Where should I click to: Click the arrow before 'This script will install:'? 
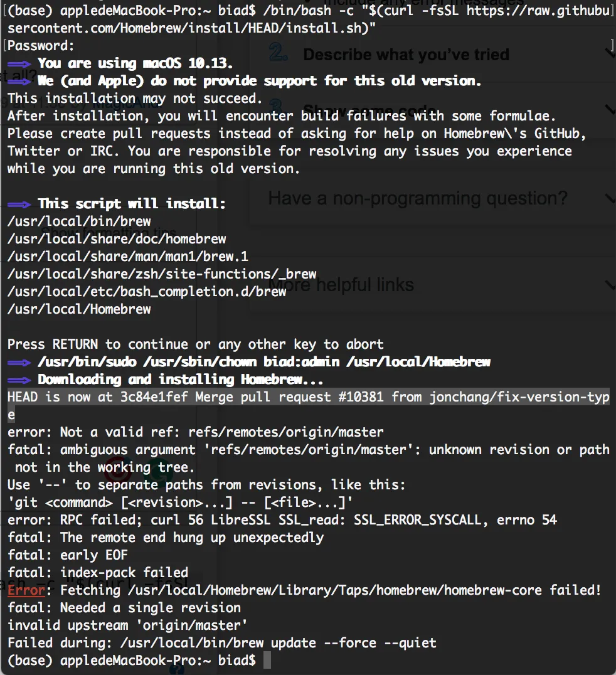coord(19,205)
